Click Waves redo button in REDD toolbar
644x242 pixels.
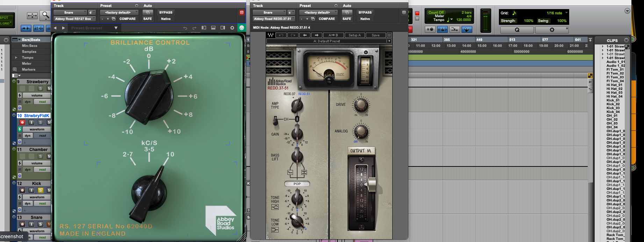(293, 35)
